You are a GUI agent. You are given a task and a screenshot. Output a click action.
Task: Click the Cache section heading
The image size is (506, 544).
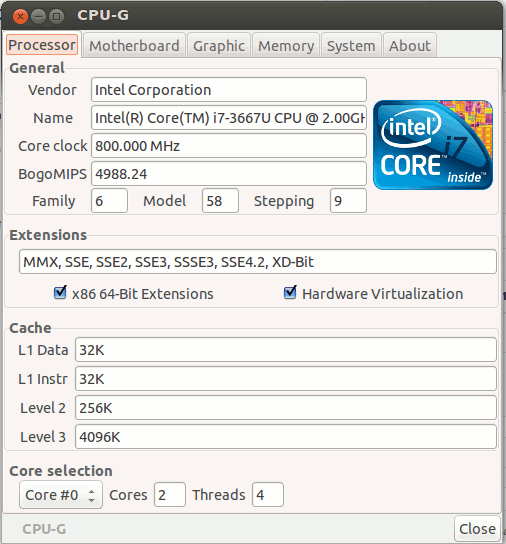pyautogui.click(x=30, y=328)
